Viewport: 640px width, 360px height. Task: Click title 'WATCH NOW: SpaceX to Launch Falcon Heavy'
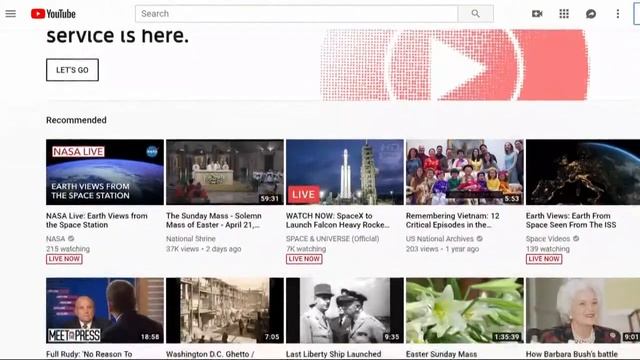click(338, 220)
